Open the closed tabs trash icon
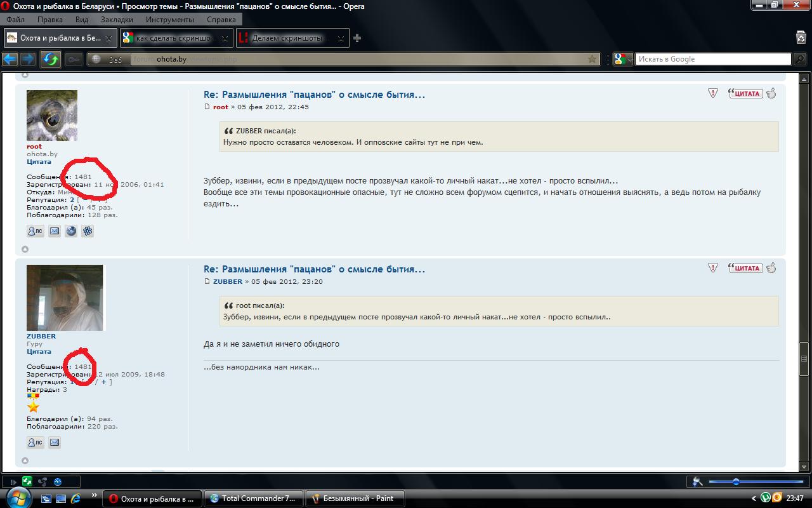 [x=801, y=38]
